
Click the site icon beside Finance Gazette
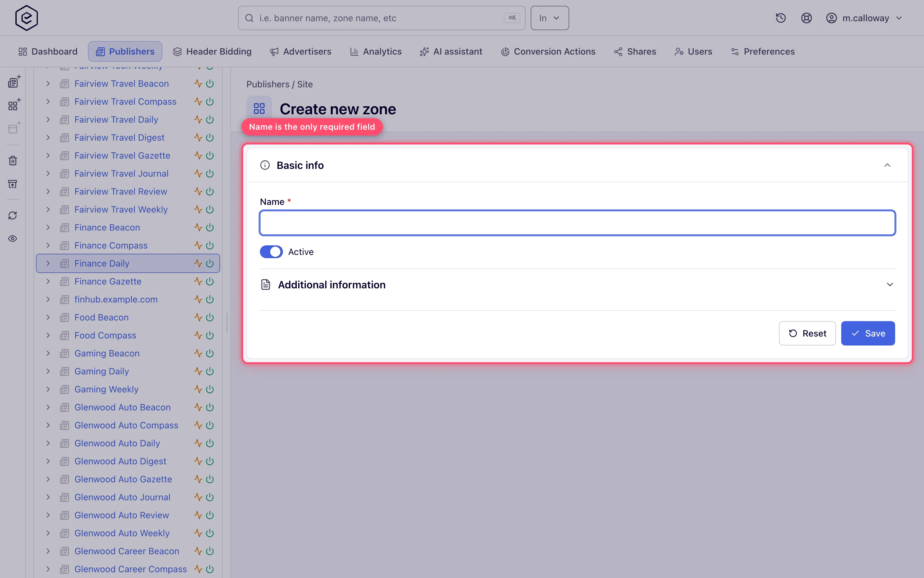[x=64, y=282]
